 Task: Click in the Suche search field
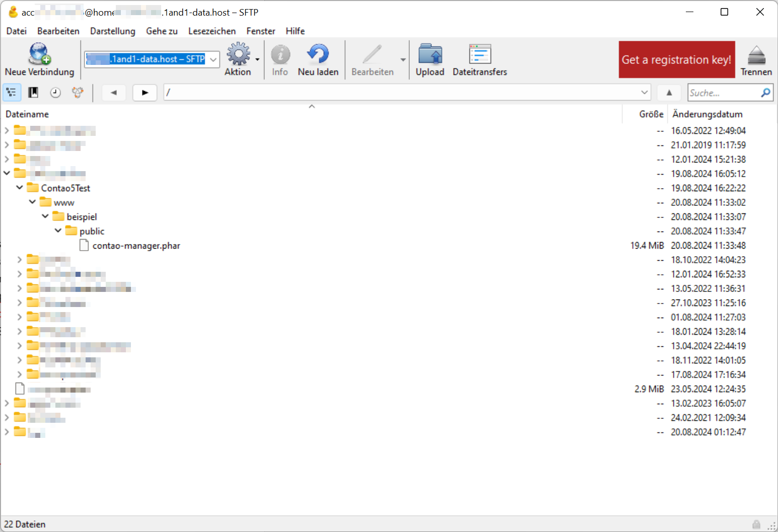[x=723, y=93]
